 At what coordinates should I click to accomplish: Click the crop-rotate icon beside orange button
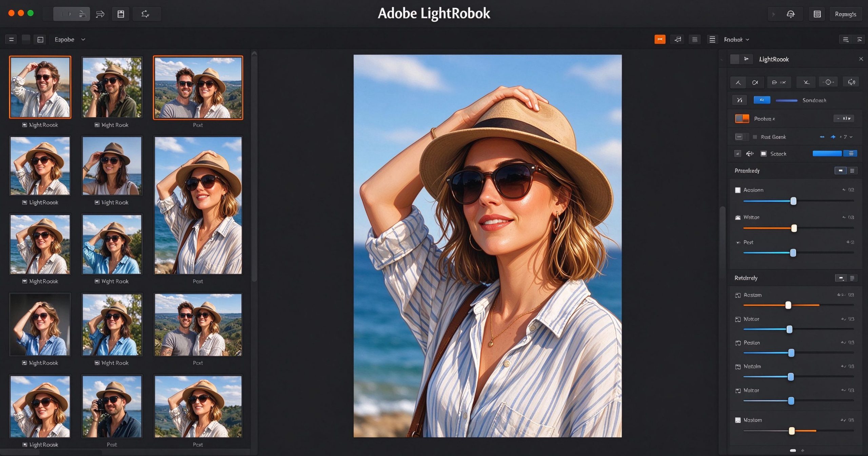677,39
